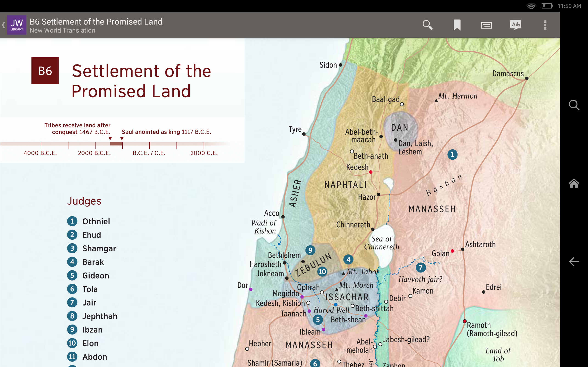The image size is (588, 367).
Task: Open search from the top toolbar
Action: [427, 25]
